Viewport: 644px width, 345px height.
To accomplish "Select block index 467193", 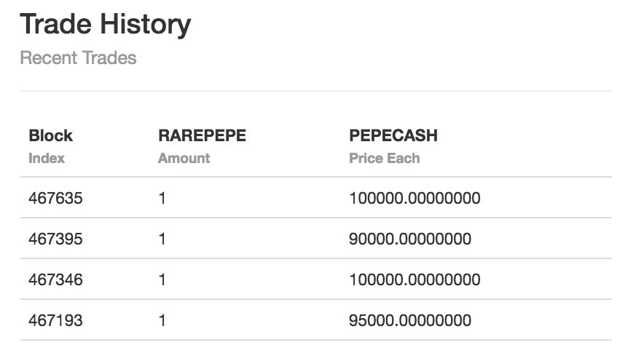I will point(55,320).
